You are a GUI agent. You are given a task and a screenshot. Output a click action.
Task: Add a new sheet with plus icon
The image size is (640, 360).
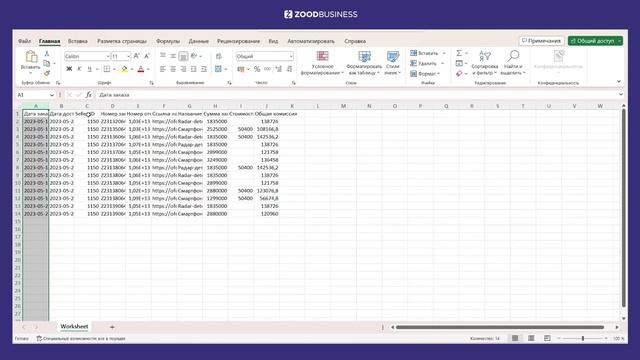point(112,327)
